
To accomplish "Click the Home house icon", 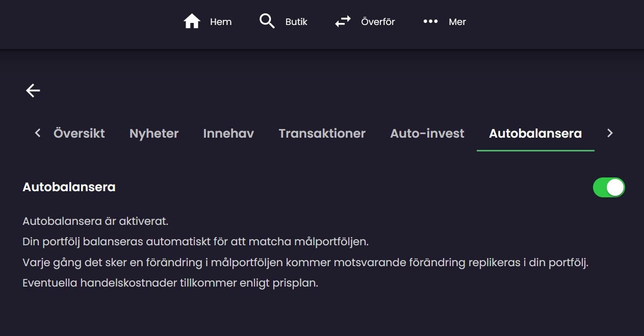I will click(x=192, y=21).
